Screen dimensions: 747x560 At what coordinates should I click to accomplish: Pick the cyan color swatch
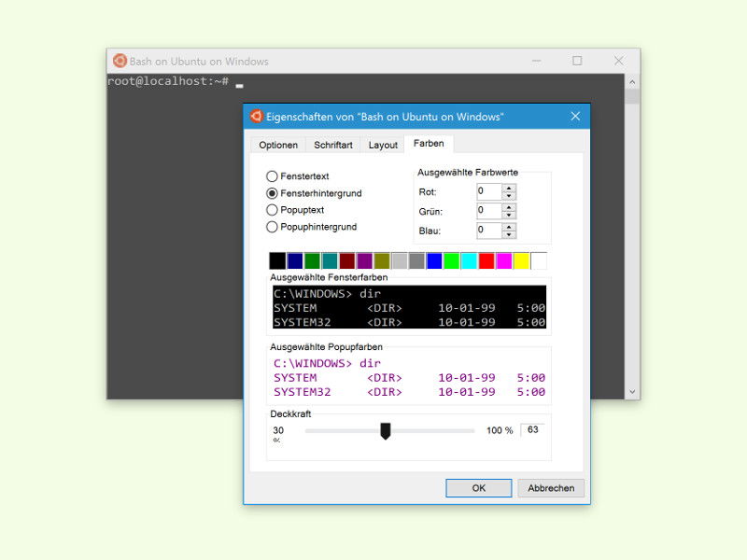[x=470, y=261]
